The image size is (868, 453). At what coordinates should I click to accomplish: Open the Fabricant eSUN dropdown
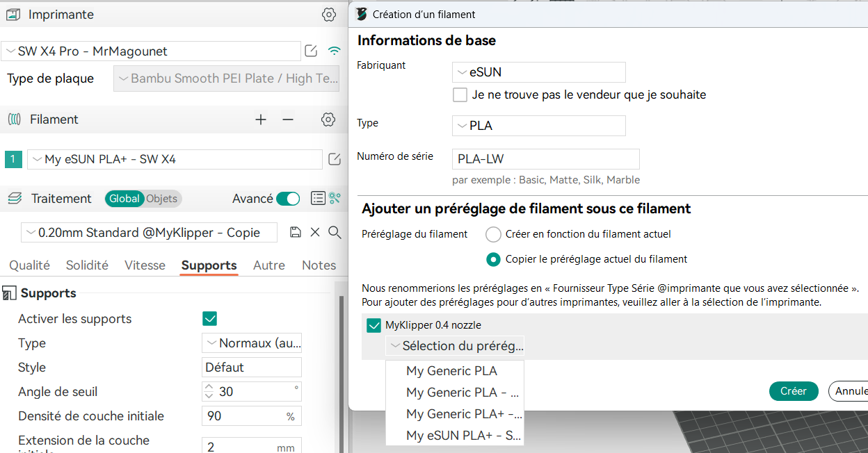pyautogui.click(x=538, y=72)
